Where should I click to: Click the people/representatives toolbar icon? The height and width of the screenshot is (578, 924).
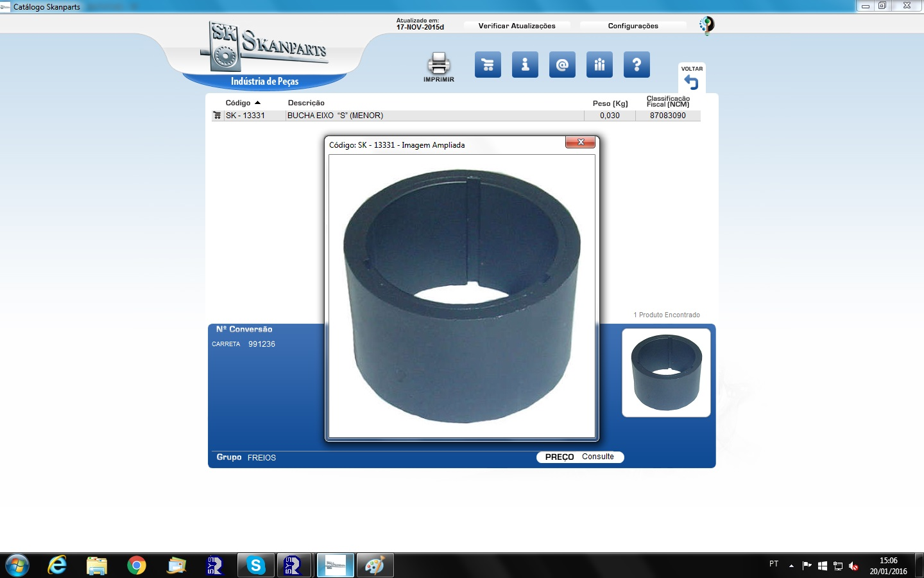coord(599,65)
